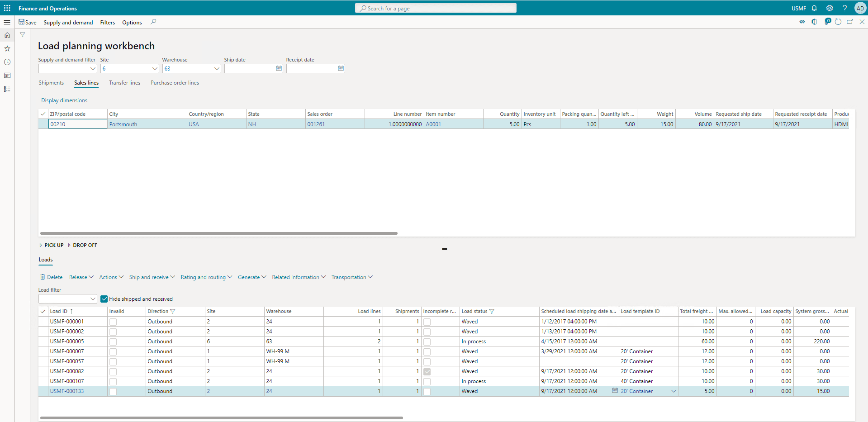Open the Ship date calendar picker
This screenshot has height=422, width=868.
pyautogui.click(x=279, y=68)
